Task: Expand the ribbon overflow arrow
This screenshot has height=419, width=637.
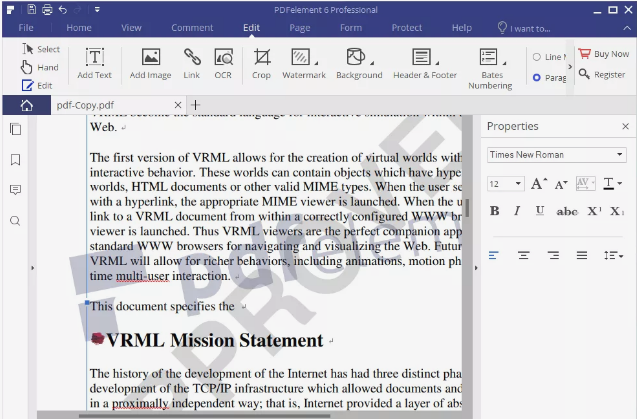Action: coord(570,67)
